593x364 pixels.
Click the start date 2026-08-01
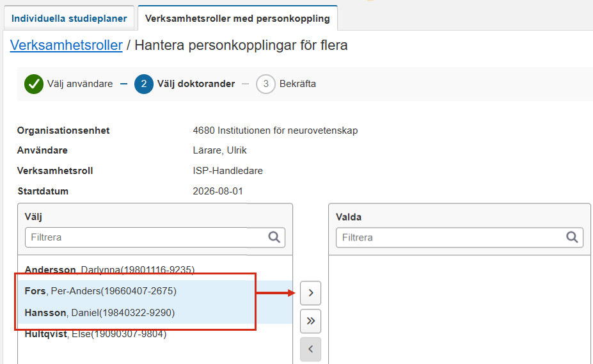click(218, 191)
